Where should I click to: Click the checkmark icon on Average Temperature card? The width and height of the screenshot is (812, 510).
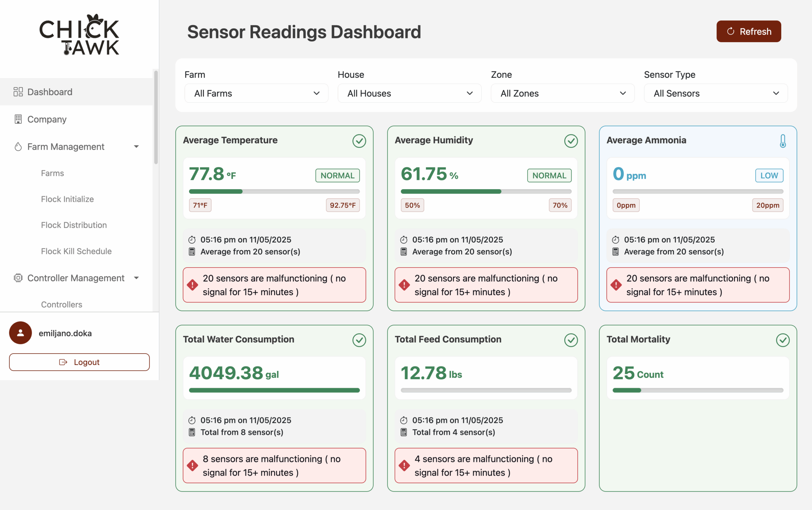tap(359, 141)
